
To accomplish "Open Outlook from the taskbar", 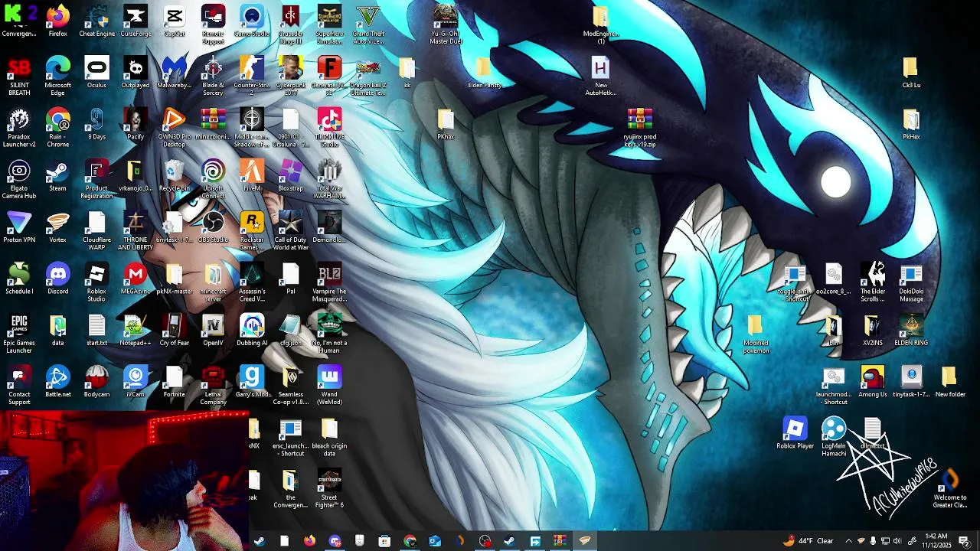I will 435,541.
